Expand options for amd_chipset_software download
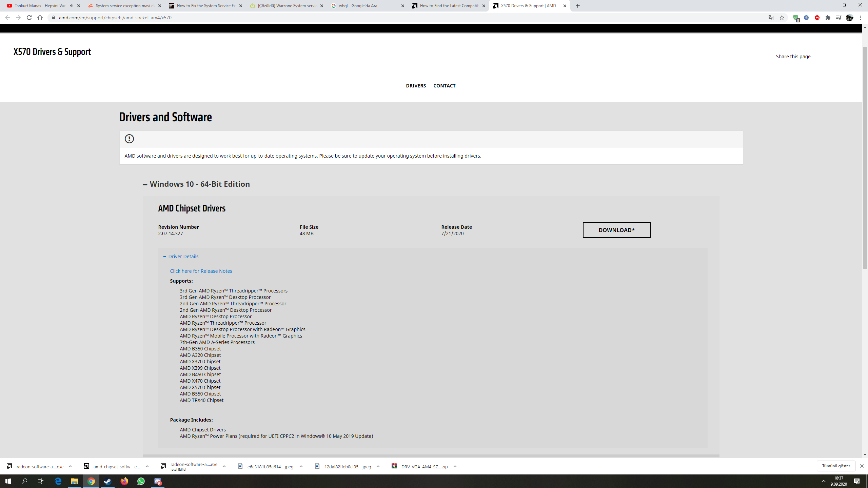 click(x=147, y=467)
